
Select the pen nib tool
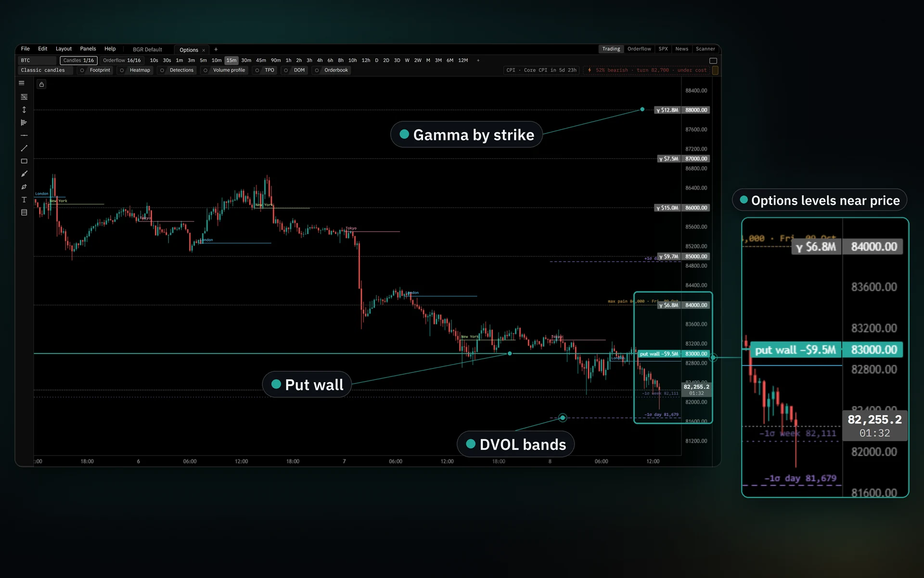click(x=24, y=187)
